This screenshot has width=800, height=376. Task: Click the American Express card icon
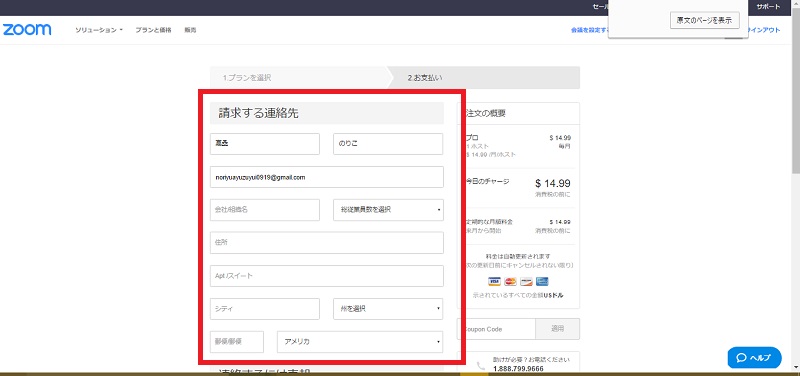coord(542,281)
